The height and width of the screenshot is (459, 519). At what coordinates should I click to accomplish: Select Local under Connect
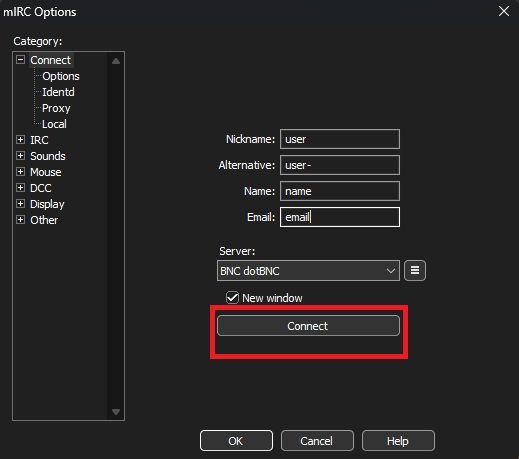[54, 124]
